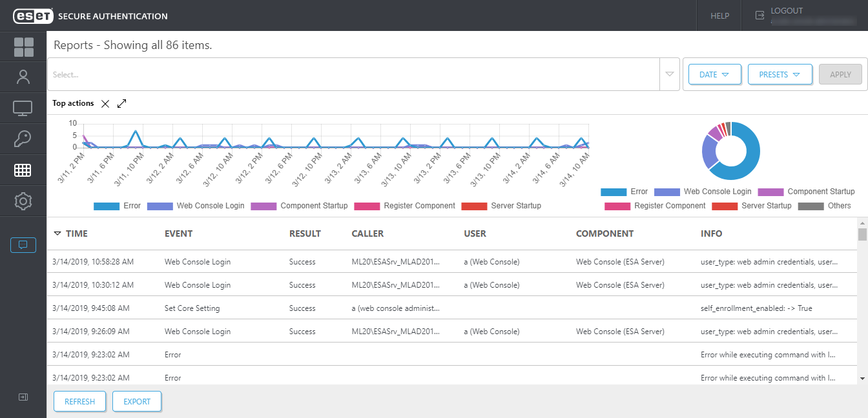The height and width of the screenshot is (418, 868).
Task: Open the feedback speech bubble icon
Action: pos(23,245)
